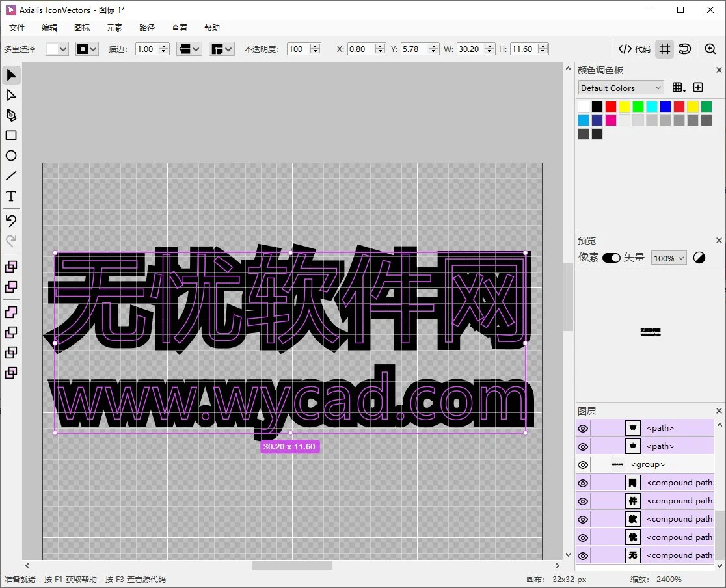Toggle the grid display icon
This screenshot has width=726, height=588.
tap(664, 49)
